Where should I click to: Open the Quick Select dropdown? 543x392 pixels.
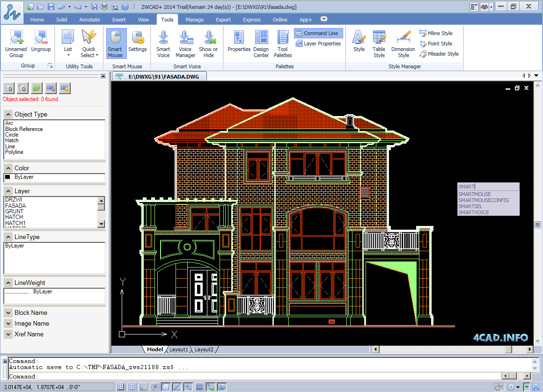(x=89, y=43)
